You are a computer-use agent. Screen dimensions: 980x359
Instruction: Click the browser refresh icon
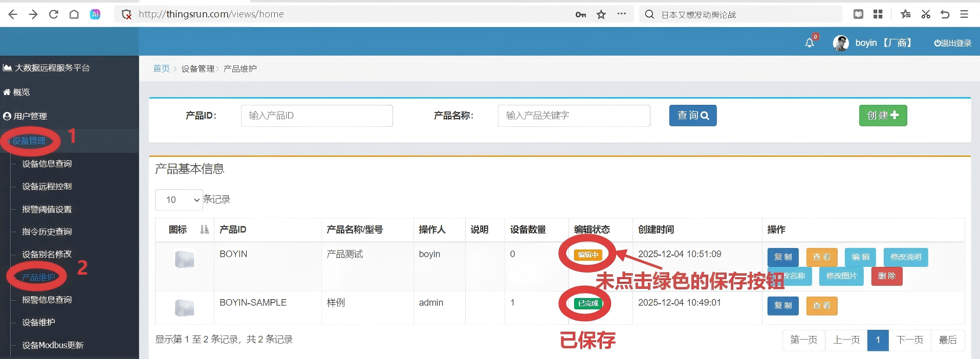click(54, 14)
